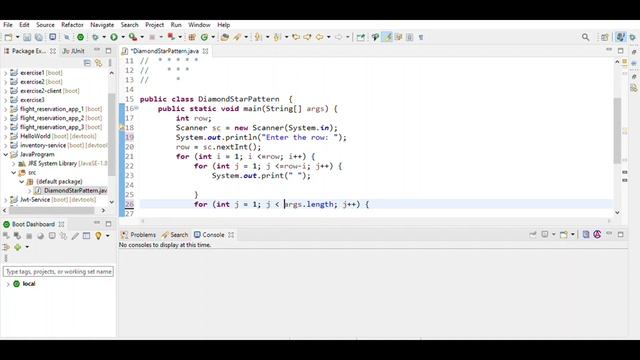Image resolution: width=640 pixels, height=360 pixels.
Task: Click the Coverage run toolbar icon
Action: coord(133,37)
